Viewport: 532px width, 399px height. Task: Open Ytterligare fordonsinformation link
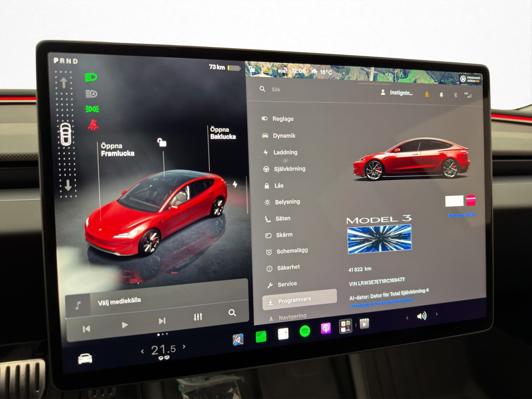381,302
